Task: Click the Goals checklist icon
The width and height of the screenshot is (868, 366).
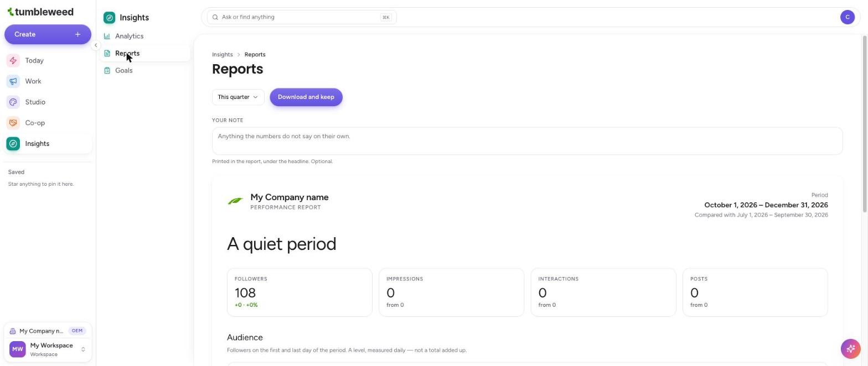Action: tap(107, 71)
